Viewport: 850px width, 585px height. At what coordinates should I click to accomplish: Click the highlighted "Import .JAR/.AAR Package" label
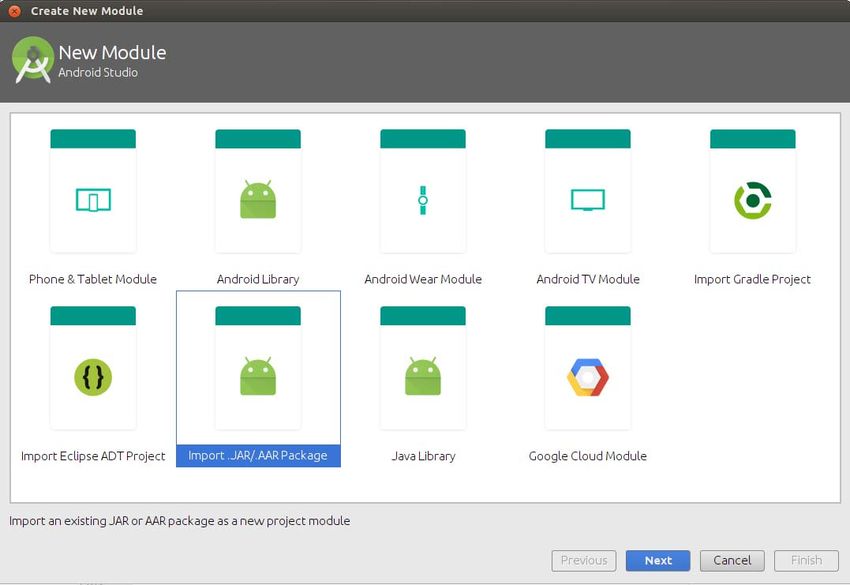[x=258, y=455]
